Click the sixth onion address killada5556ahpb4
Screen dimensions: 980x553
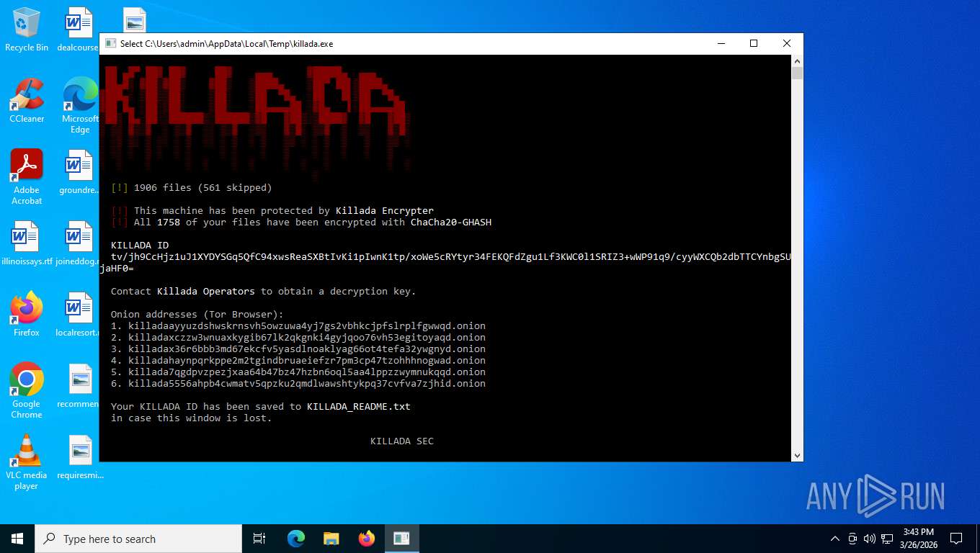point(307,384)
